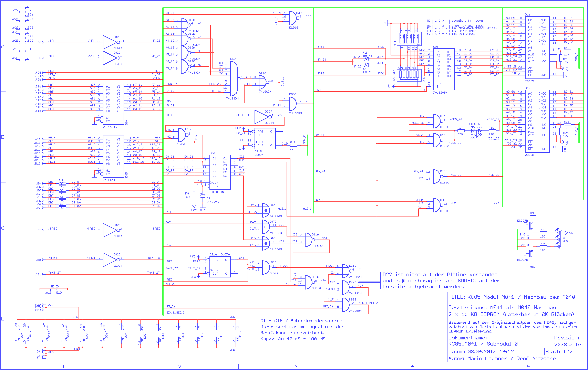Image resolution: width=588 pixels, height=370 pixels.
Task: Click the 'Revision: 20/Stable' field
Action: [x=567, y=341]
